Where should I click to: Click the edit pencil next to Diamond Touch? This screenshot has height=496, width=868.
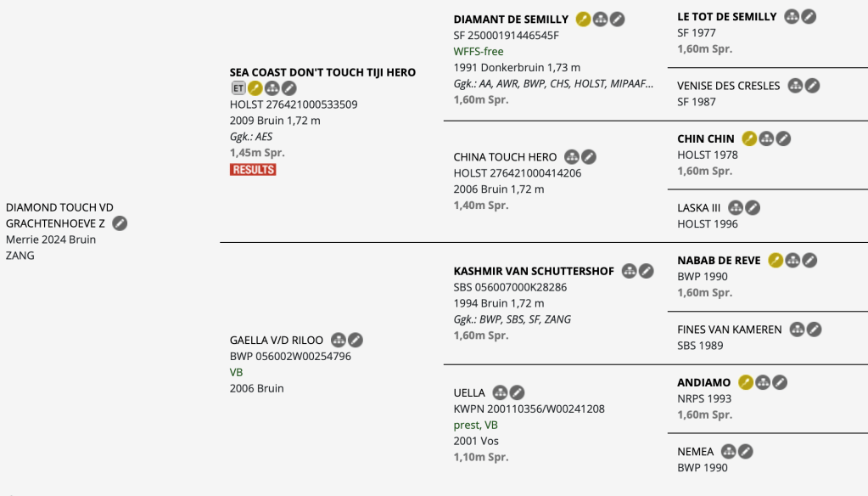click(120, 223)
